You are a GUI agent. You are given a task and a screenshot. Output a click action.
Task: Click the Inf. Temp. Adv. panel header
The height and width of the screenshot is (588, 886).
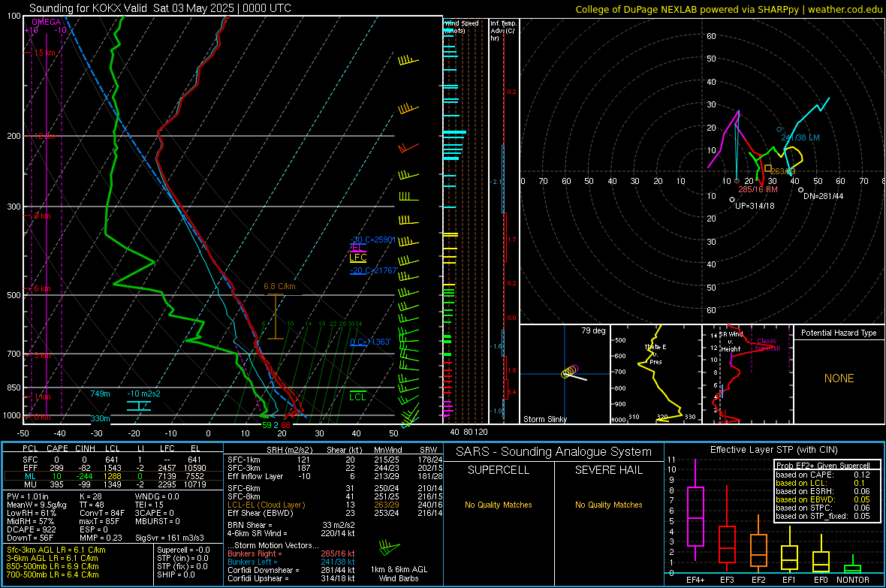pos(502,31)
